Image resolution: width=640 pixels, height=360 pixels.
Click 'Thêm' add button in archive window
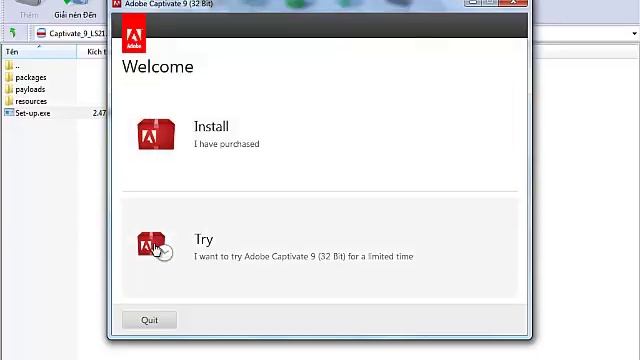click(29, 10)
